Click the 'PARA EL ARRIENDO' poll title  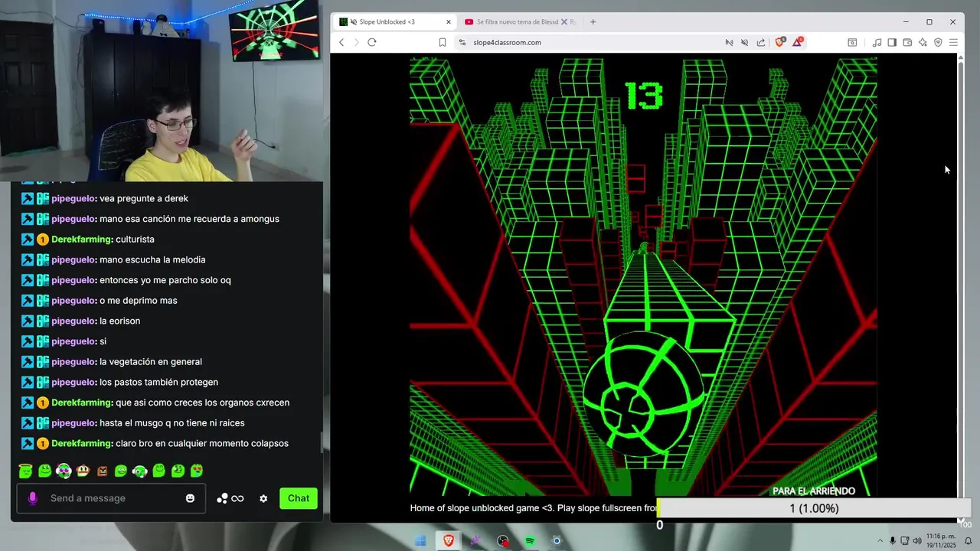814,491
